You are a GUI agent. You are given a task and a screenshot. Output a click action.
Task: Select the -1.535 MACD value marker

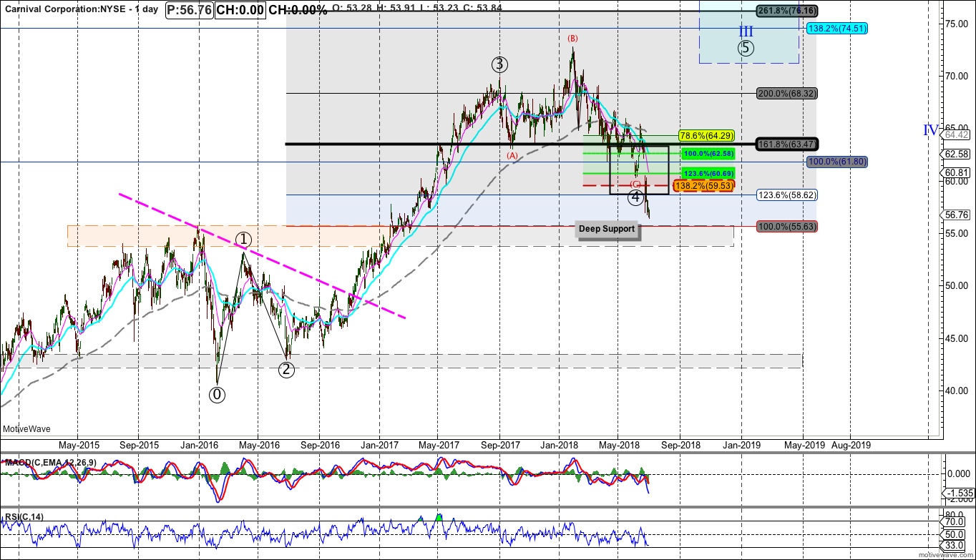point(957,493)
